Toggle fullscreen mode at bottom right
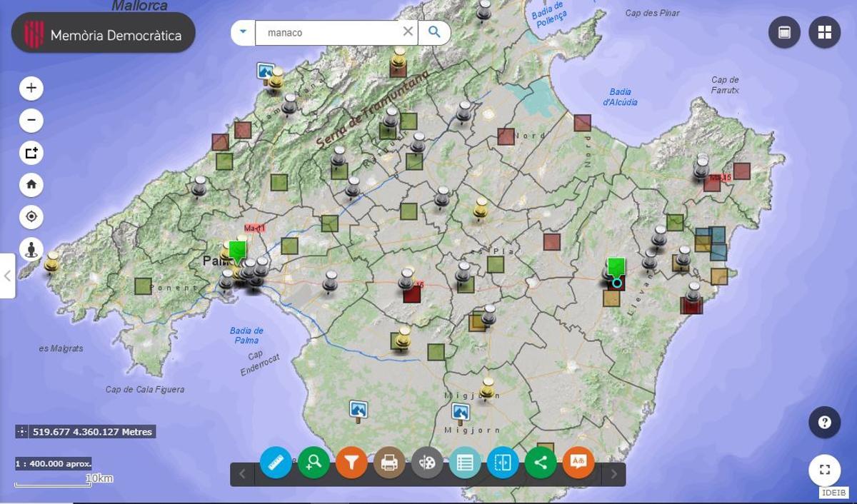857x504 pixels. pyautogui.click(x=824, y=470)
